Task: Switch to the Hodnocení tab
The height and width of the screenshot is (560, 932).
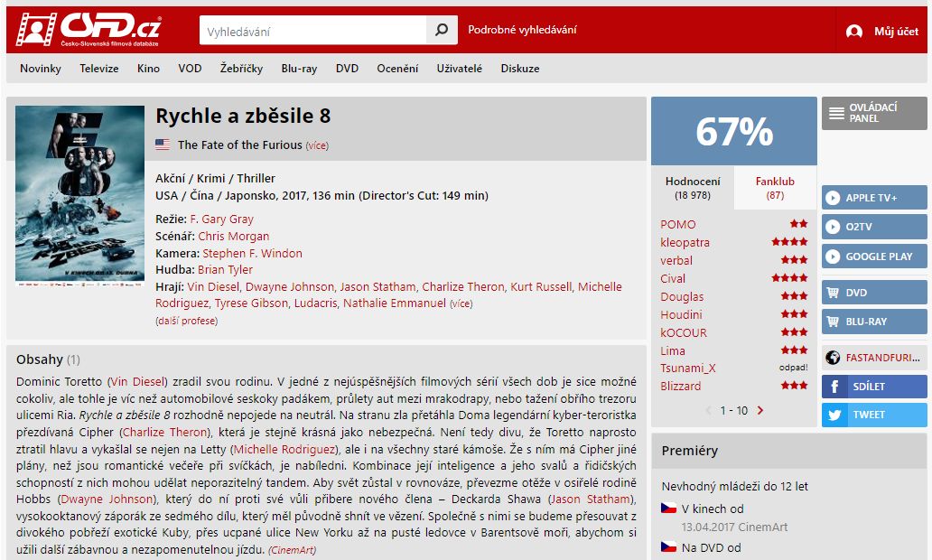Action: pyautogui.click(x=693, y=188)
